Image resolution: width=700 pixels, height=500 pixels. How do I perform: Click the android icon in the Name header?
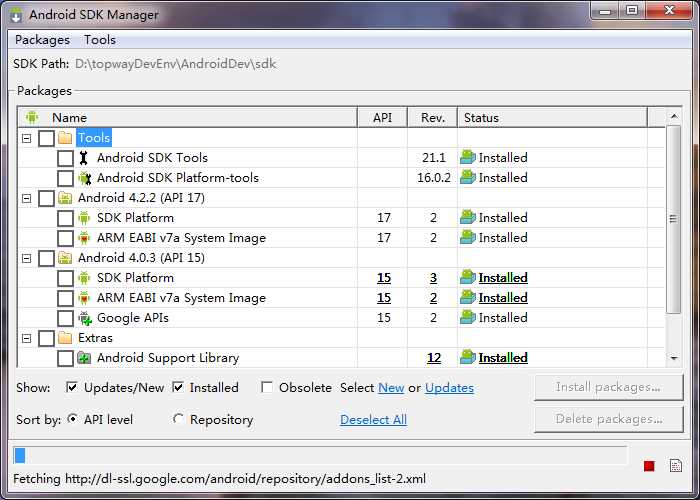pos(32,117)
